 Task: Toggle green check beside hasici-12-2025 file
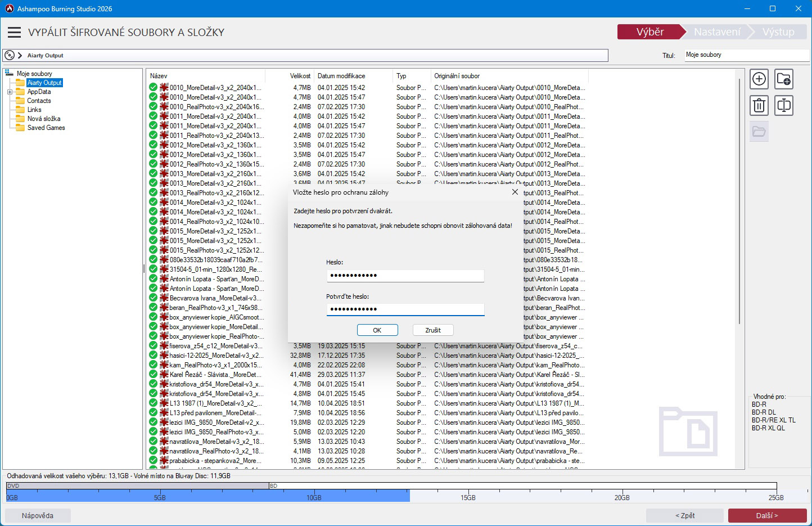153,355
